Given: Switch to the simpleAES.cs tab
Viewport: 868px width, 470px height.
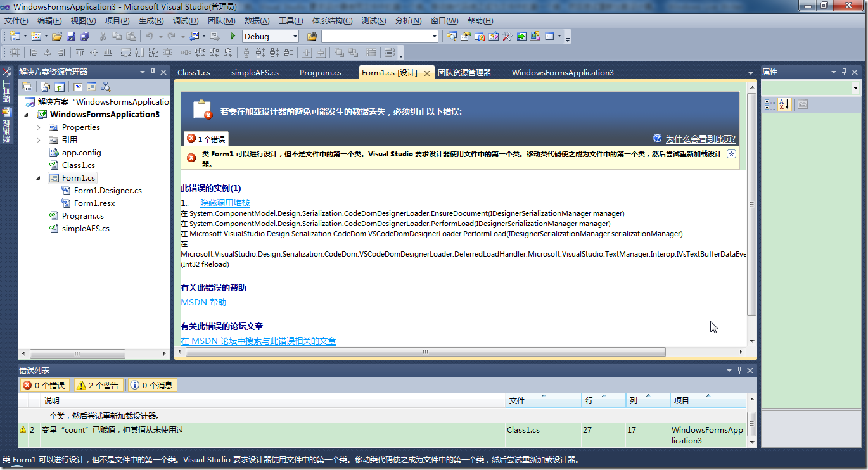Looking at the screenshot, I should [255, 73].
